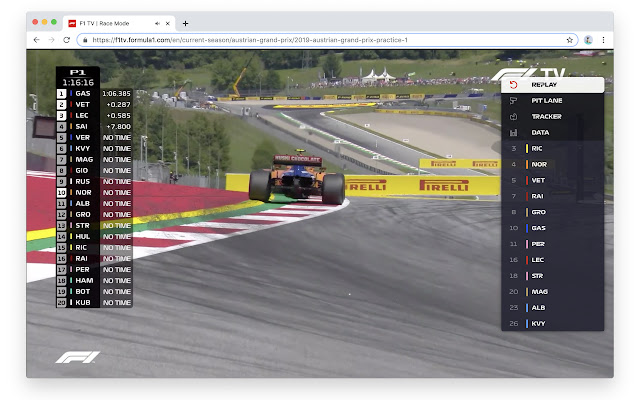The height and width of the screenshot is (400, 640).
Task: Click VER in fifth place
Action: 94,138
